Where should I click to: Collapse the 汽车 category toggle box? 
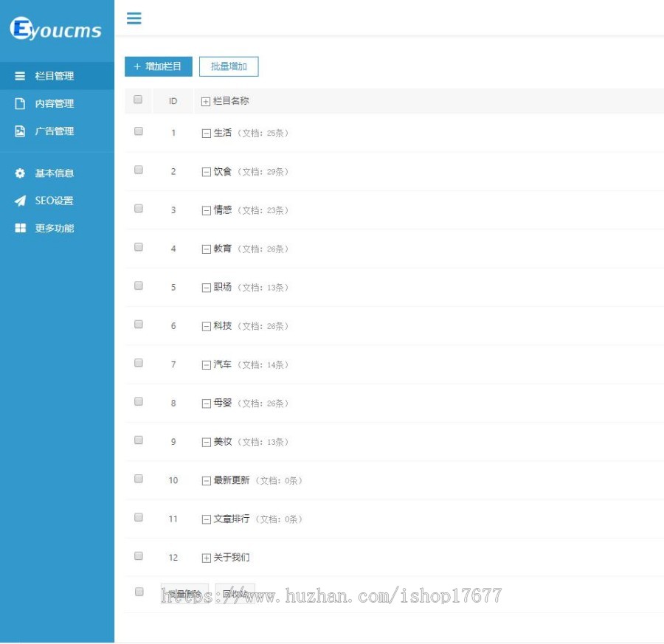207,365
